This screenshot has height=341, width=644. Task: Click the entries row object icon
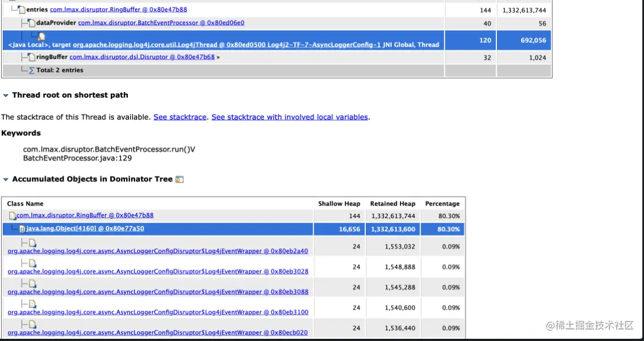tap(22, 9)
